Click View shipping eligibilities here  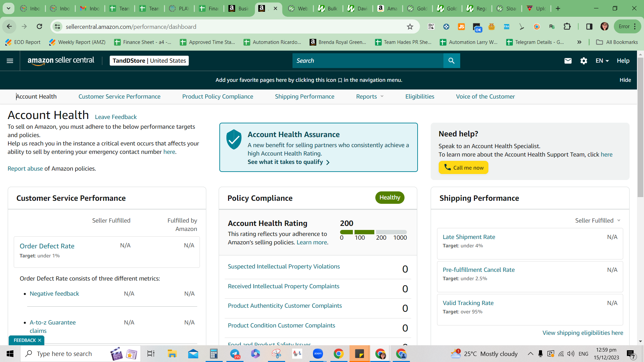pyautogui.click(x=583, y=333)
